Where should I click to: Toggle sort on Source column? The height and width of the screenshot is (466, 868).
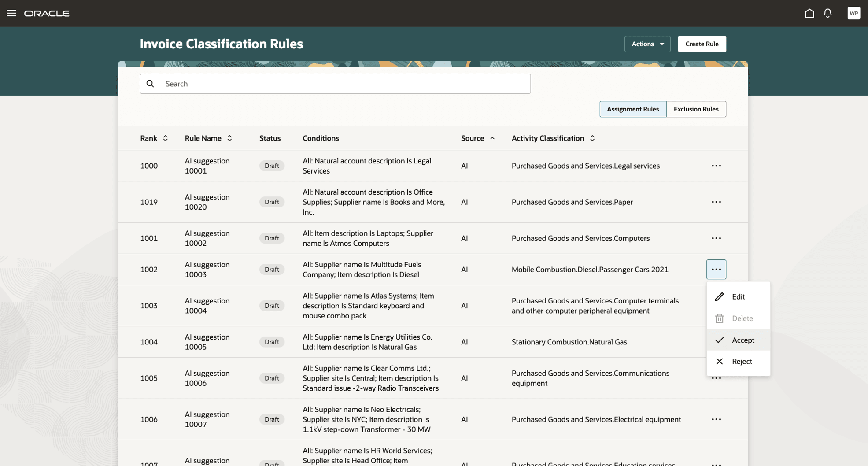492,138
